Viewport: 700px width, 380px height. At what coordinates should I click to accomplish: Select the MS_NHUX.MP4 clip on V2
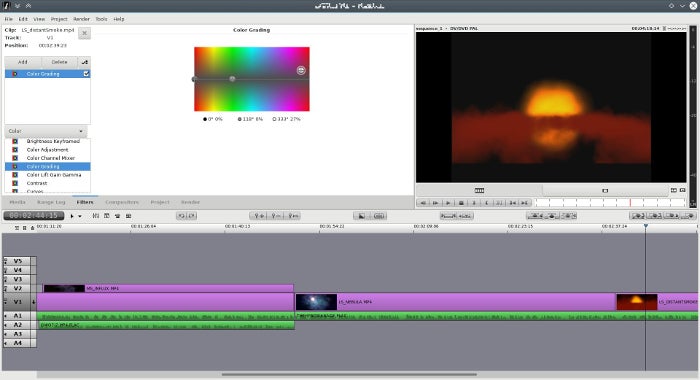pyautogui.click(x=168, y=288)
